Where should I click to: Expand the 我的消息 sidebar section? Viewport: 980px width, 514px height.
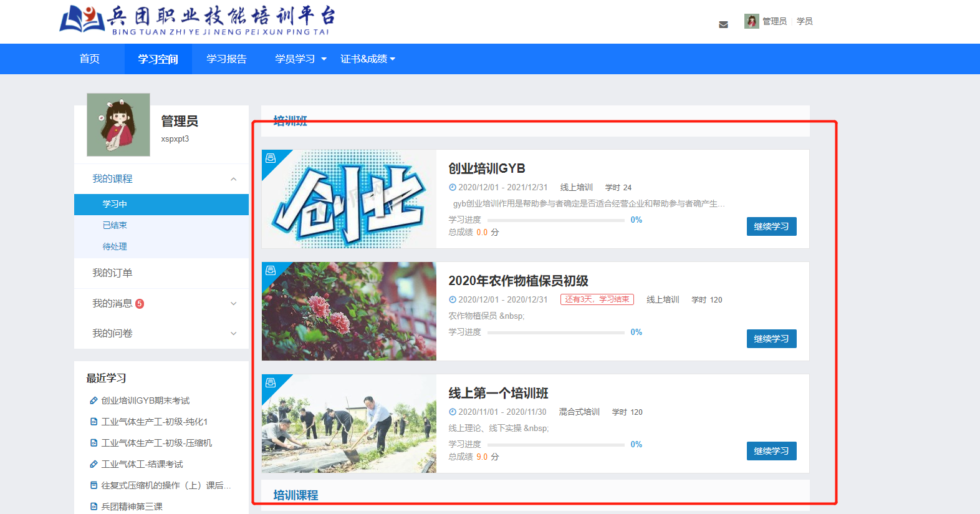click(x=233, y=304)
